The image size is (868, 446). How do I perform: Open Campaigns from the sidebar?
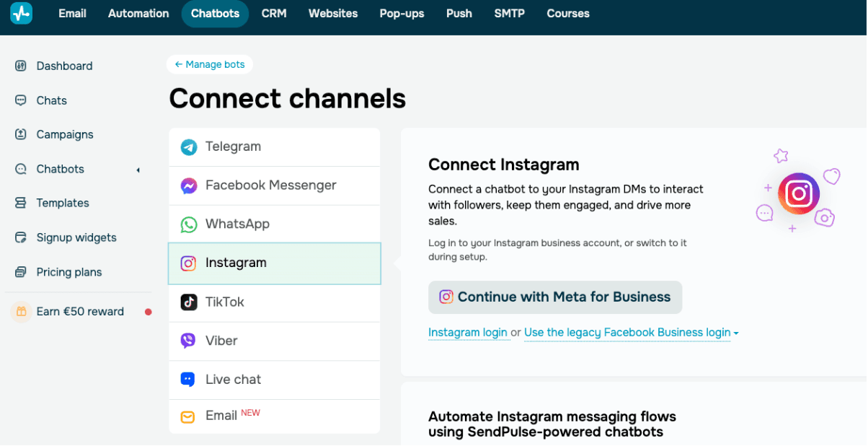tap(65, 134)
